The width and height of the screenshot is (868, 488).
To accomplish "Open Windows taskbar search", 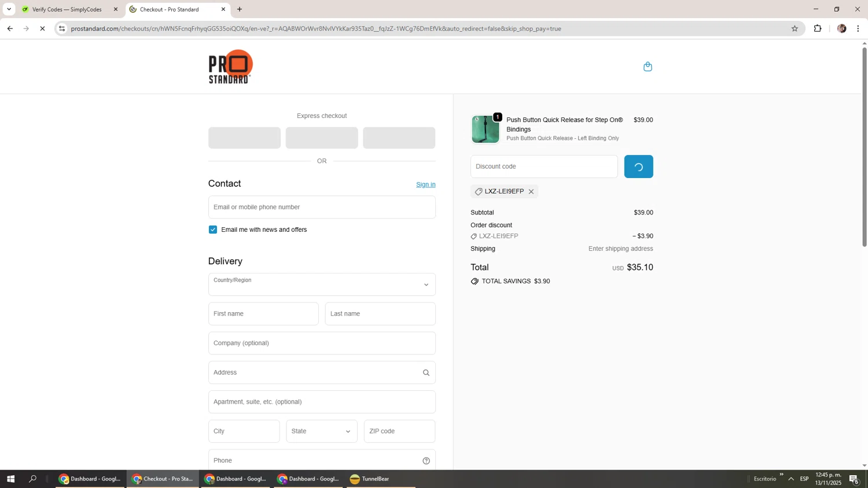I will [x=33, y=479].
